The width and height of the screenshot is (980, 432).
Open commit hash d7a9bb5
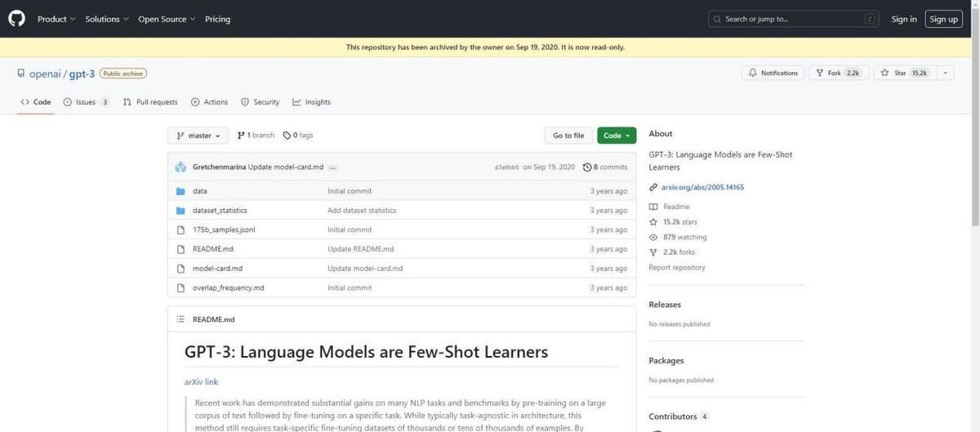coord(506,167)
